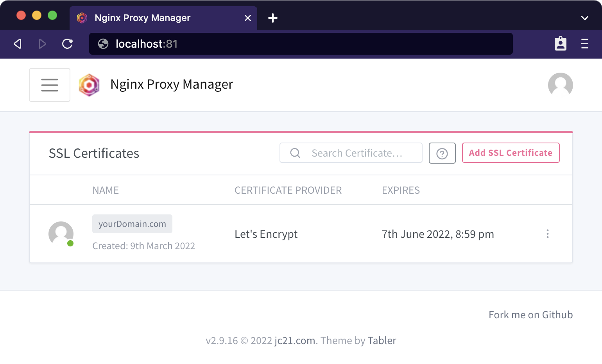Go forward with the browser forward arrow
Screen dimensions: 602x364
pyautogui.click(x=42, y=44)
